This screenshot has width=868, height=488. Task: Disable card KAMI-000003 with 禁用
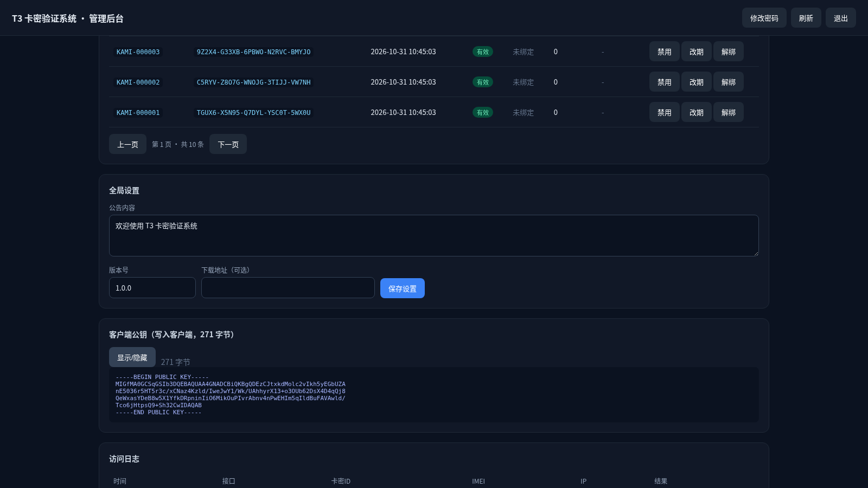(664, 52)
